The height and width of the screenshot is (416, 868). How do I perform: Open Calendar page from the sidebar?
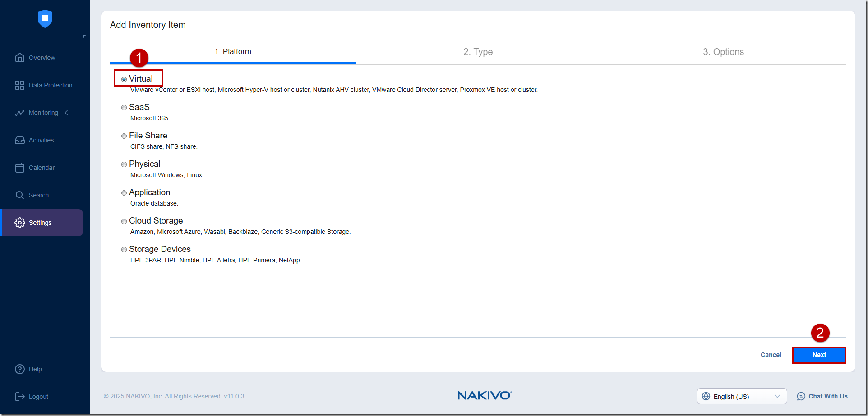(x=42, y=168)
